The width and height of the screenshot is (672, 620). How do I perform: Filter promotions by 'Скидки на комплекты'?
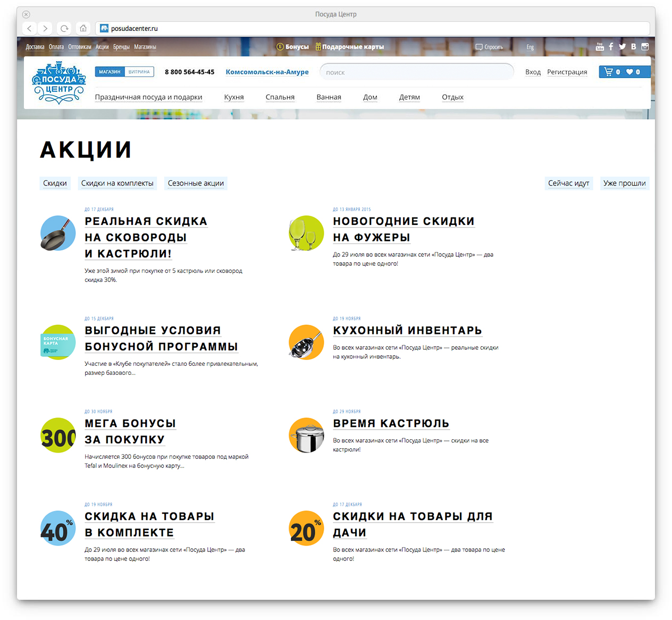click(117, 183)
